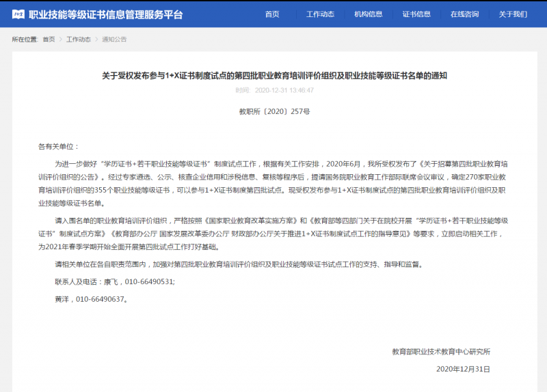Open 机构信息 in the top navigation
Viewport: 547px width, 392px height.
tap(369, 14)
